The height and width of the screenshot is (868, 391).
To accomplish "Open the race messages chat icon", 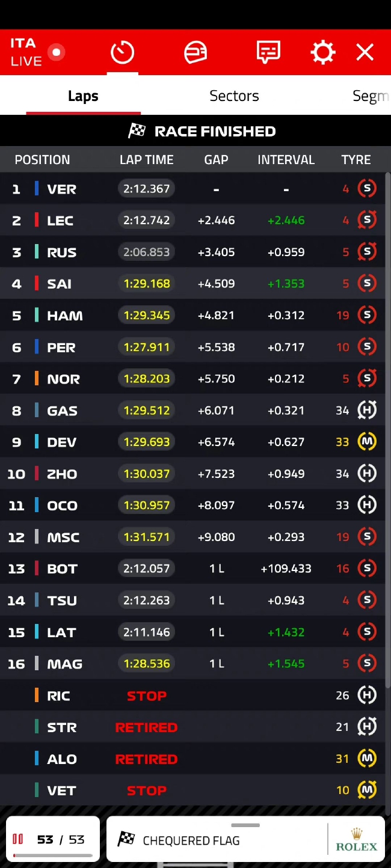I will tap(268, 53).
